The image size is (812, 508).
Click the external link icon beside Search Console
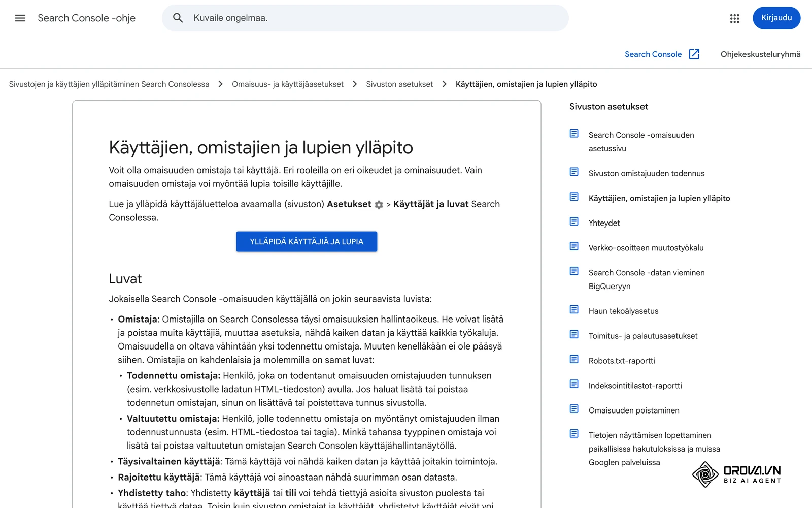[694, 54]
